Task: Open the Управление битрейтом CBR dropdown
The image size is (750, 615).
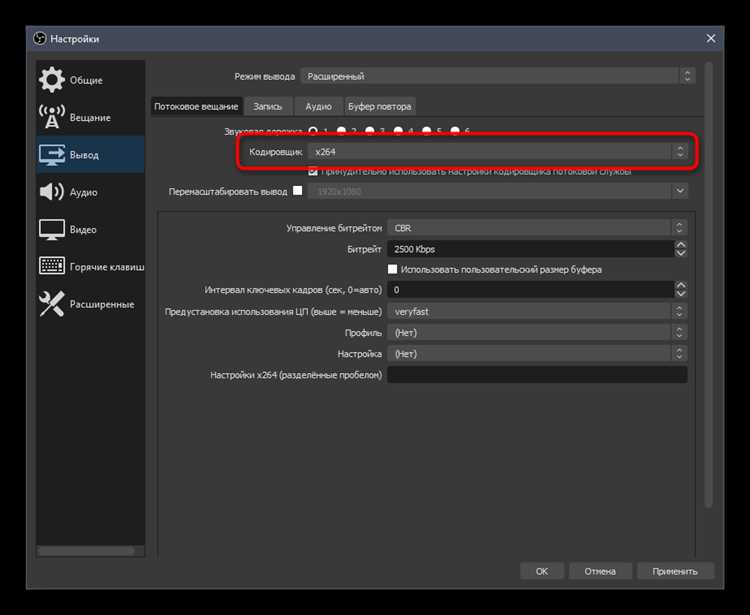Action: click(x=537, y=228)
